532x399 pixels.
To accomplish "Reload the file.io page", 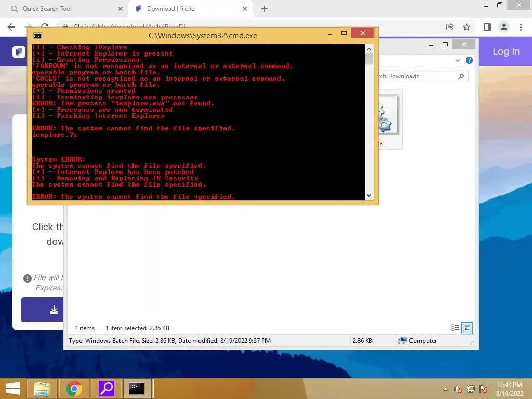I will pyautogui.click(x=45, y=25).
